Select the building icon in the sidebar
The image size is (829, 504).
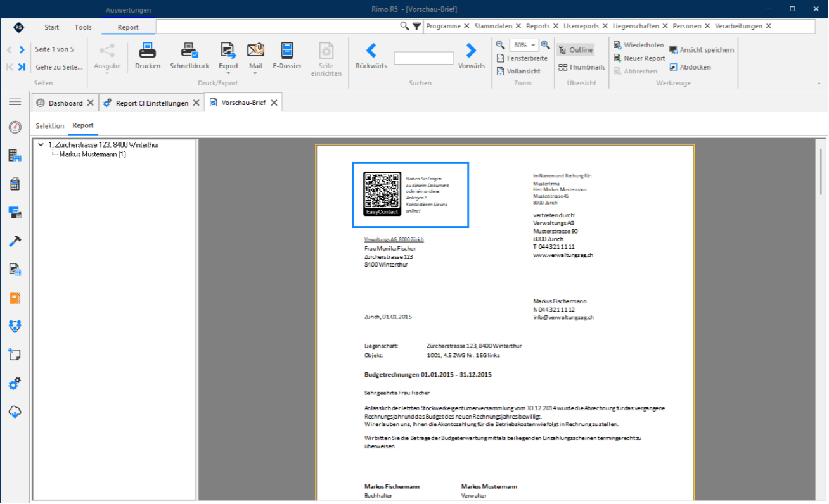point(15,156)
